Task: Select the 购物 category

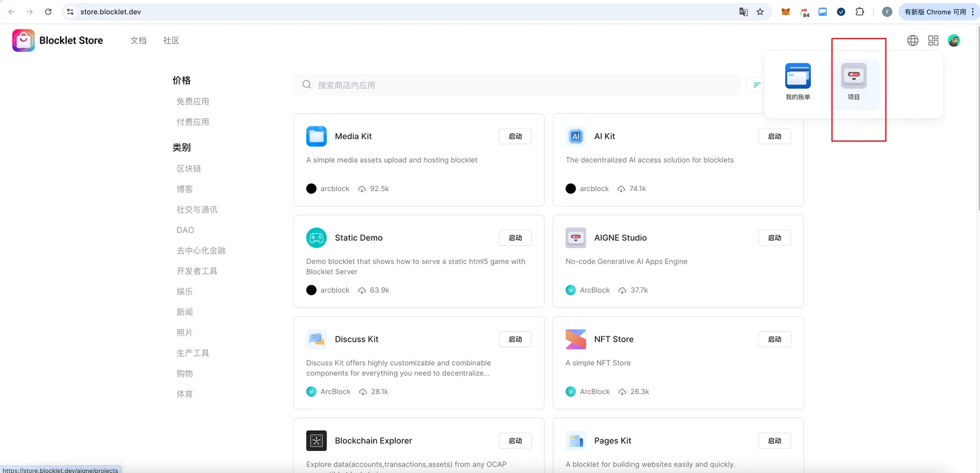Action: [x=185, y=374]
